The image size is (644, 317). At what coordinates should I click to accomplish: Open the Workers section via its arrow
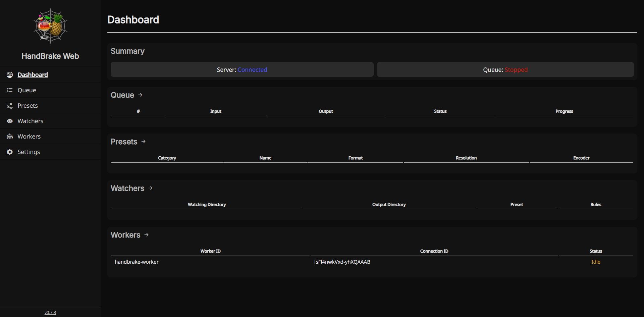147,235
